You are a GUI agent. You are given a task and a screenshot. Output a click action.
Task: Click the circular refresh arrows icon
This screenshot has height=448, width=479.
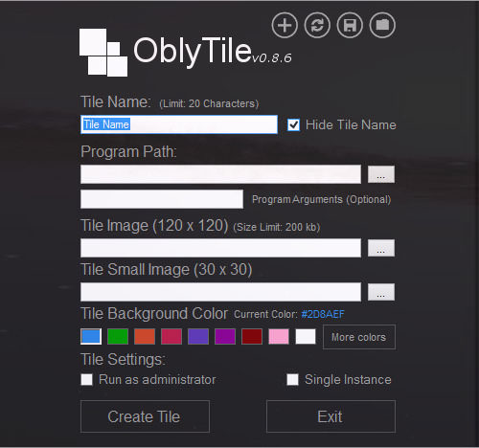[x=317, y=25]
